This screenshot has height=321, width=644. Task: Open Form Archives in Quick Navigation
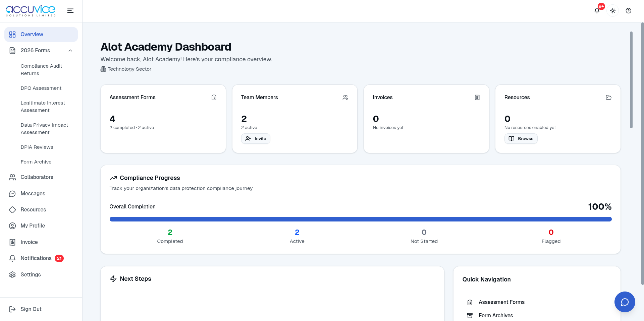[x=495, y=316]
